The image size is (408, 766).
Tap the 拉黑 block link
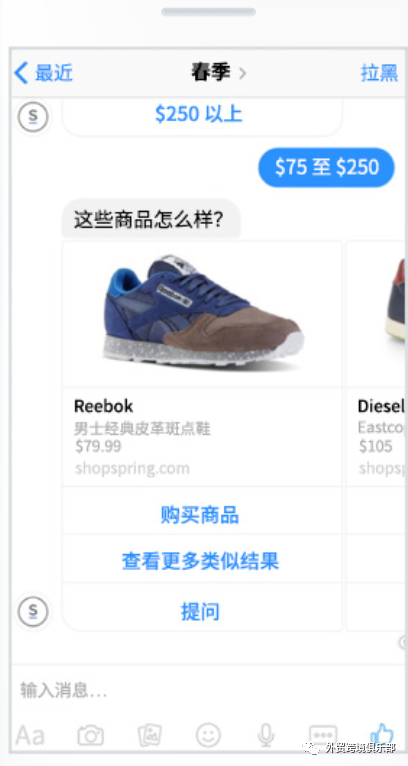coord(379,73)
